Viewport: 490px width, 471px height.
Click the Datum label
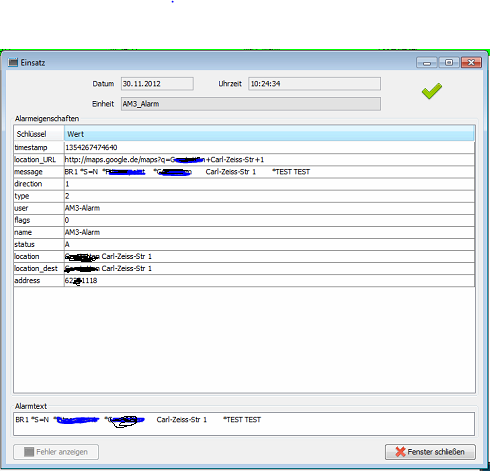[x=103, y=84]
